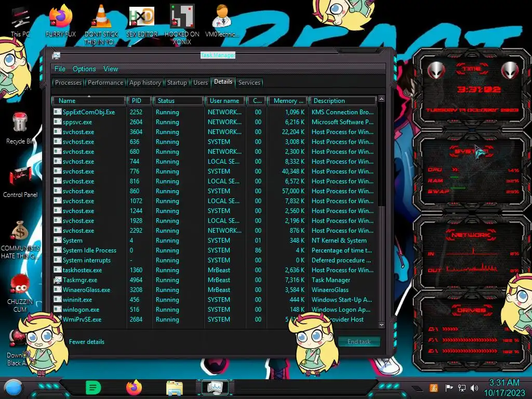The height and width of the screenshot is (399, 532).
Task: Open the Control Panel desktop icon
Action: (x=20, y=182)
